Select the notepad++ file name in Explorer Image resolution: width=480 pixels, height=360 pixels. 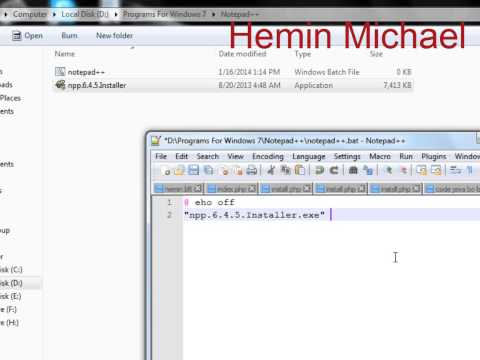tap(86, 72)
